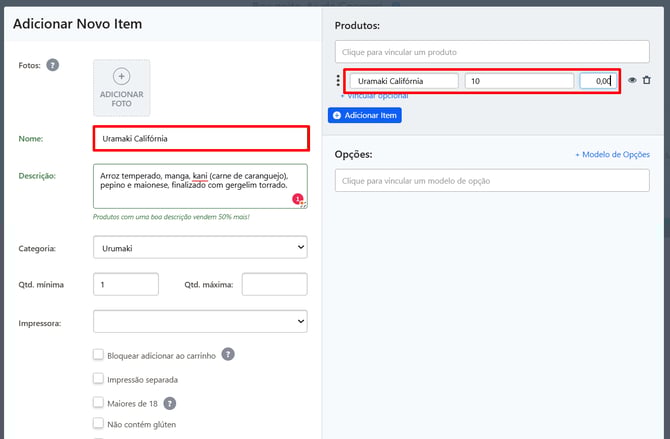Screen dimensions: 670x439
Task: Tick the Maiores de 18 checkbox
Action: coord(98,403)
